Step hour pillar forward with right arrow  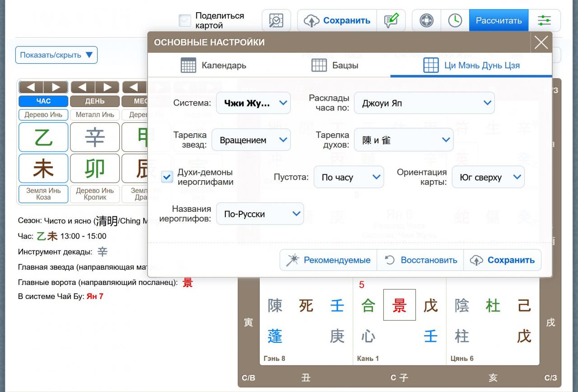[x=56, y=87]
